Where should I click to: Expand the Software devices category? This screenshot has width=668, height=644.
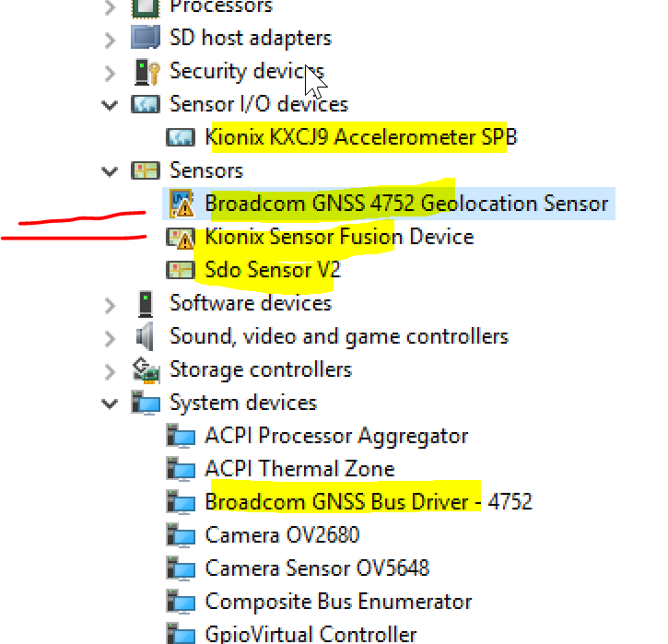pos(111,303)
